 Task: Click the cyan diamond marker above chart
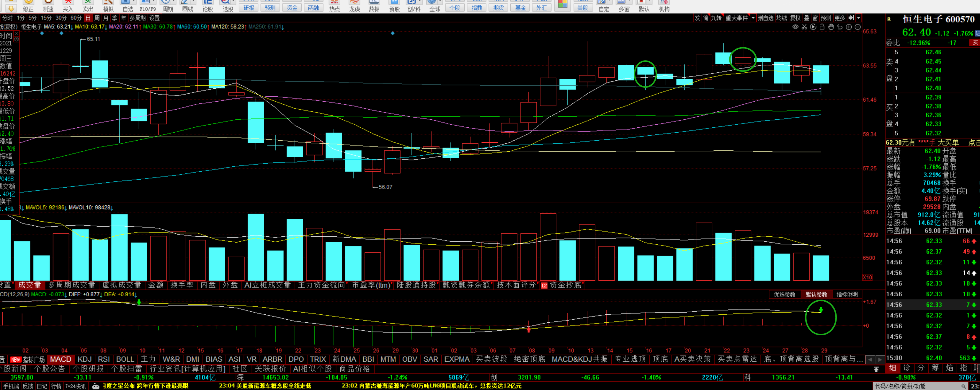[393, 33]
